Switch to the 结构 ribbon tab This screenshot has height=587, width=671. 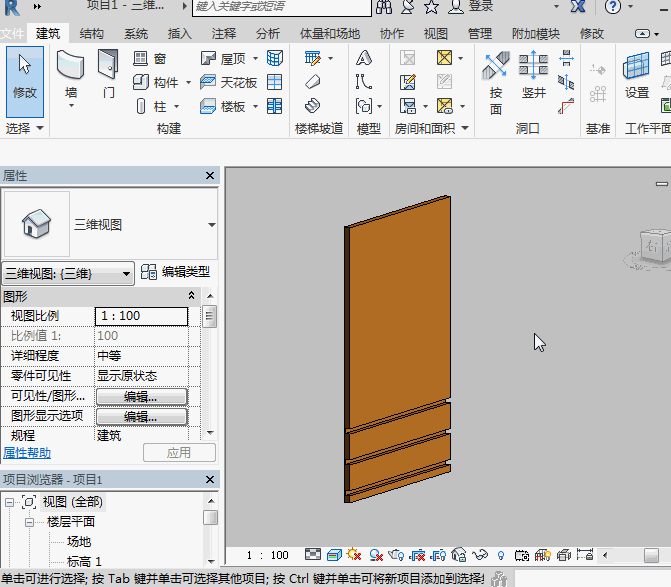click(91, 33)
